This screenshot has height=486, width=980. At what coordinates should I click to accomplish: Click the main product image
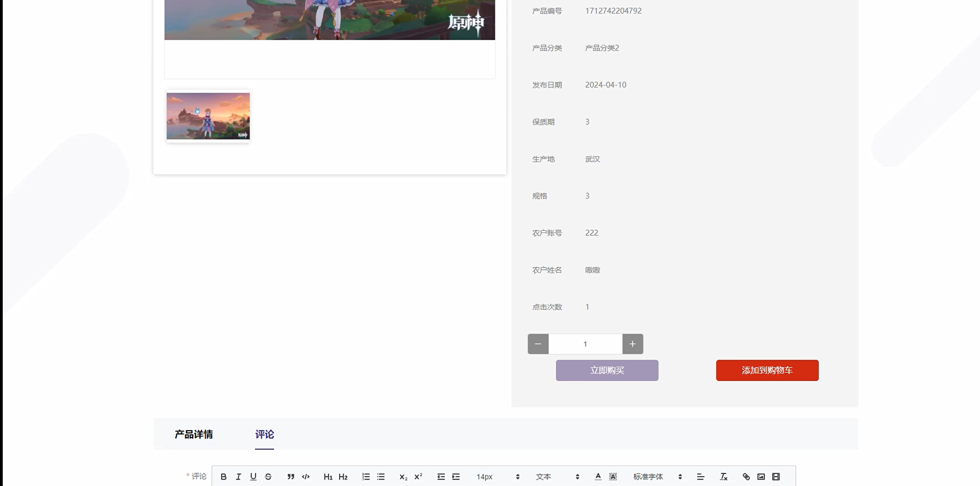(x=330, y=20)
